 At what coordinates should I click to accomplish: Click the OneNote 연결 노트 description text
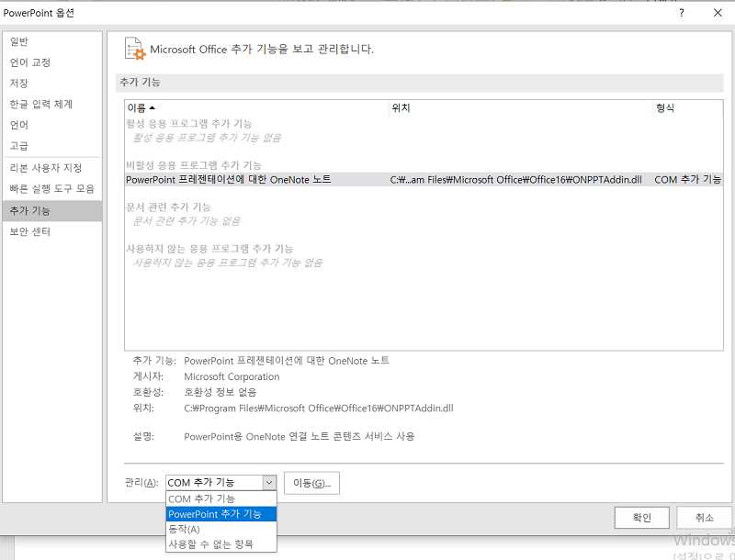coord(300,436)
